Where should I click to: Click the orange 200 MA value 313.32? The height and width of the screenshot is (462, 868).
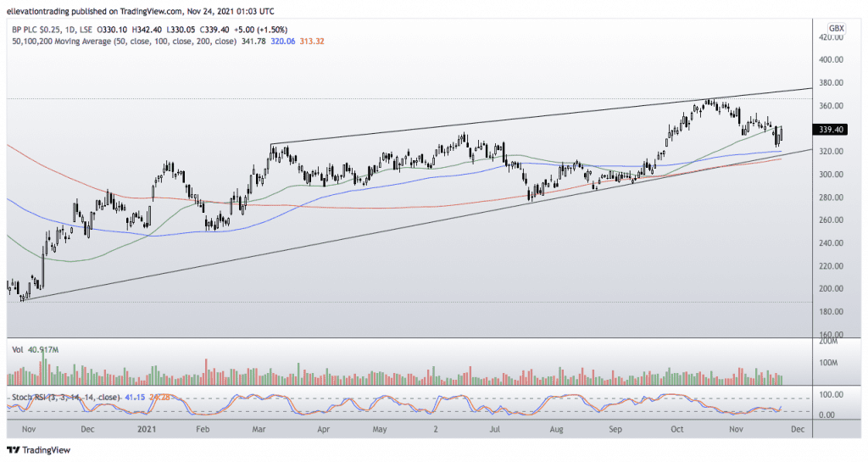[312, 41]
